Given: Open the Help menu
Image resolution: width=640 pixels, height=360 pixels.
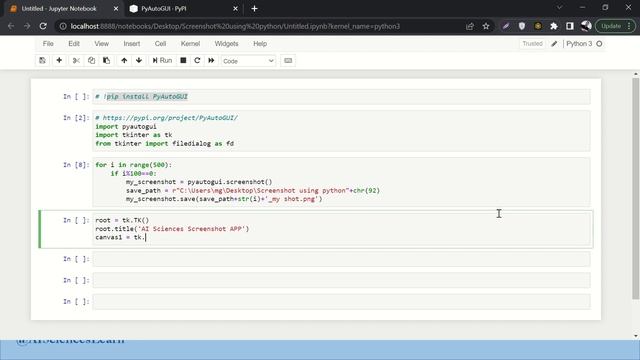Looking at the screenshot, I should click(x=260, y=44).
